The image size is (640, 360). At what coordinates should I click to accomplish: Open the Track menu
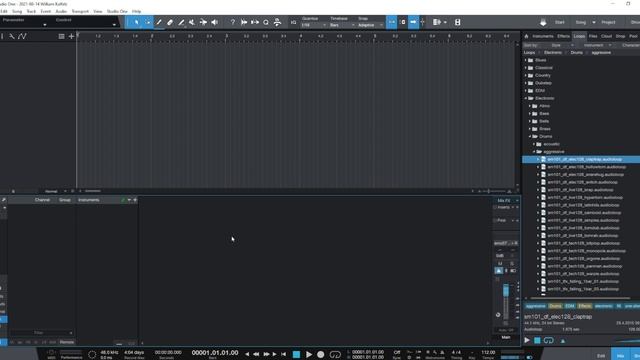tap(31, 11)
